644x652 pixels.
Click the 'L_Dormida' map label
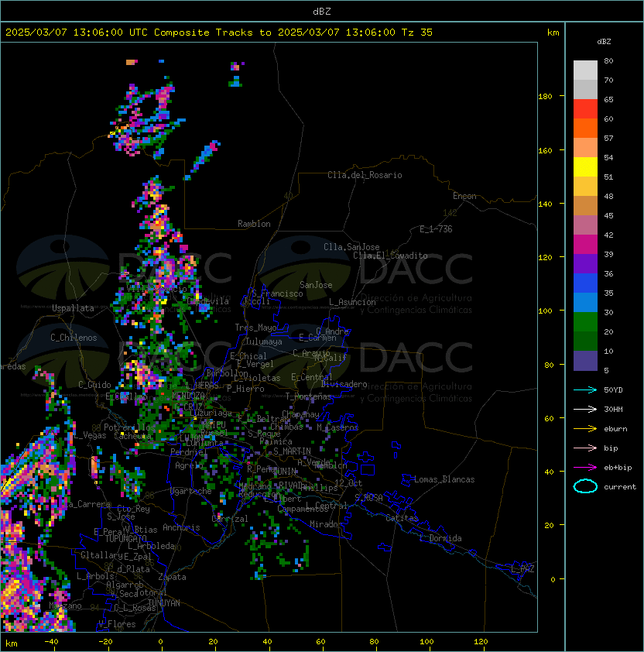440,538
